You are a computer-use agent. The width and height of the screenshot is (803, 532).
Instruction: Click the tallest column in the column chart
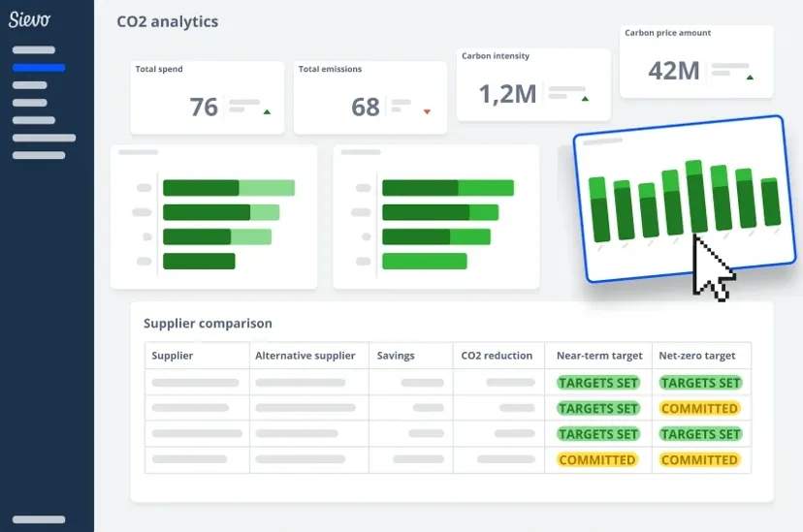point(695,197)
